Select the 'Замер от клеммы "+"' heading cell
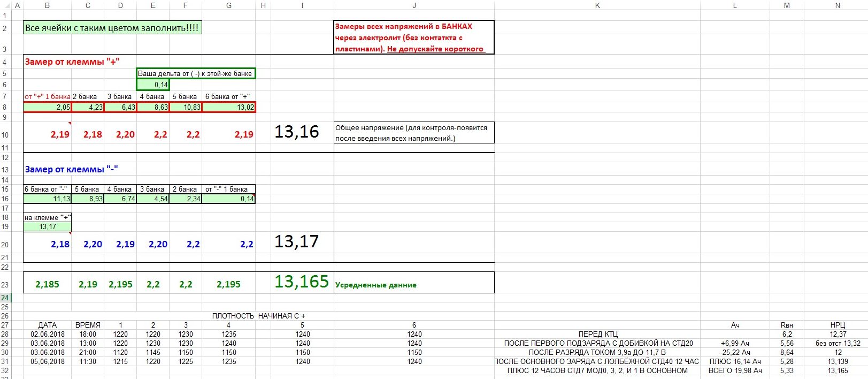The image size is (868, 379). [x=72, y=62]
